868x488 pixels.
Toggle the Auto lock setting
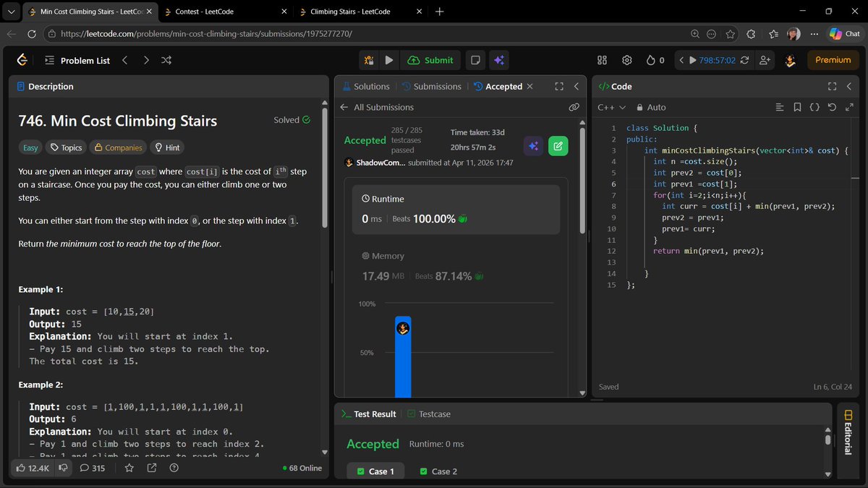pyautogui.click(x=650, y=107)
